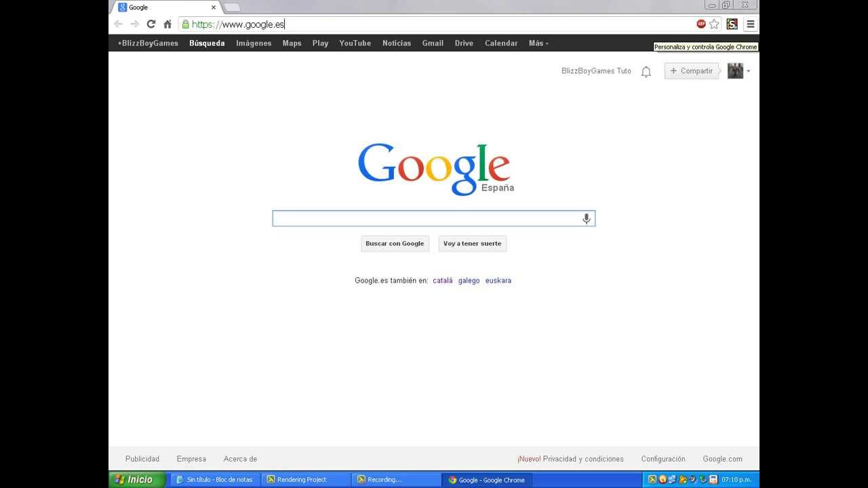Click the red round system tray icon
The image size is (868, 488).
(x=663, y=479)
